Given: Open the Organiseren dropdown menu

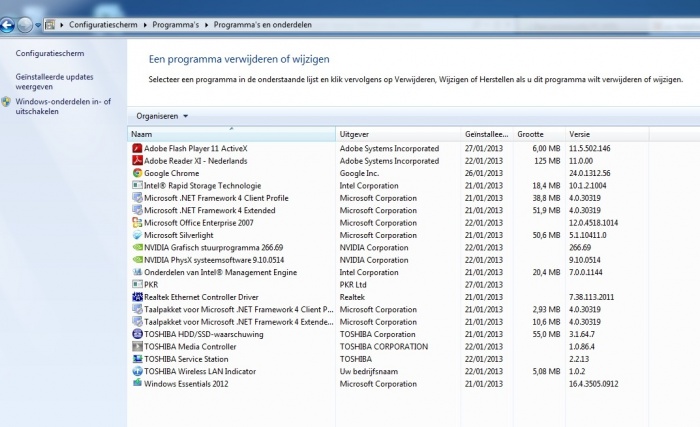Looking at the screenshot, I should [162, 116].
